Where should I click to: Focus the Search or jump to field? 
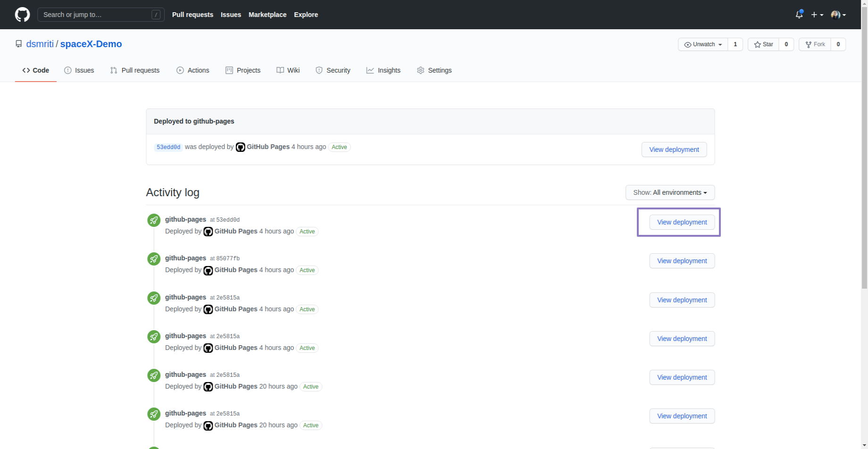[101, 15]
